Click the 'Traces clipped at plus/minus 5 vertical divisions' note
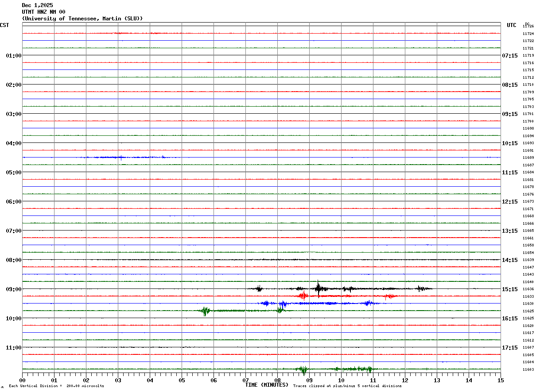The height and width of the screenshot is (392, 536). pos(347,386)
